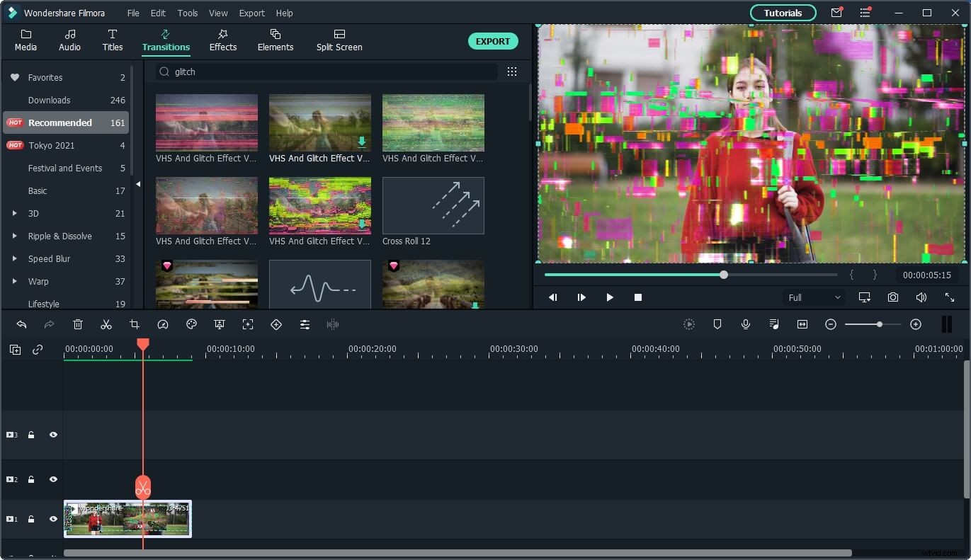Select the Split scissors tool
This screenshot has height=560, width=971.
click(106, 324)
